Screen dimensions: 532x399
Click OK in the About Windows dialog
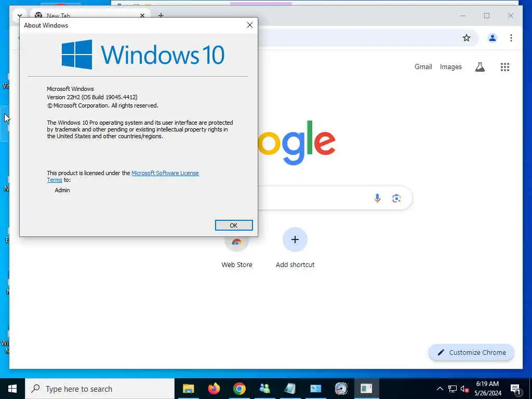pyautogui.click(x=234, y=225)
